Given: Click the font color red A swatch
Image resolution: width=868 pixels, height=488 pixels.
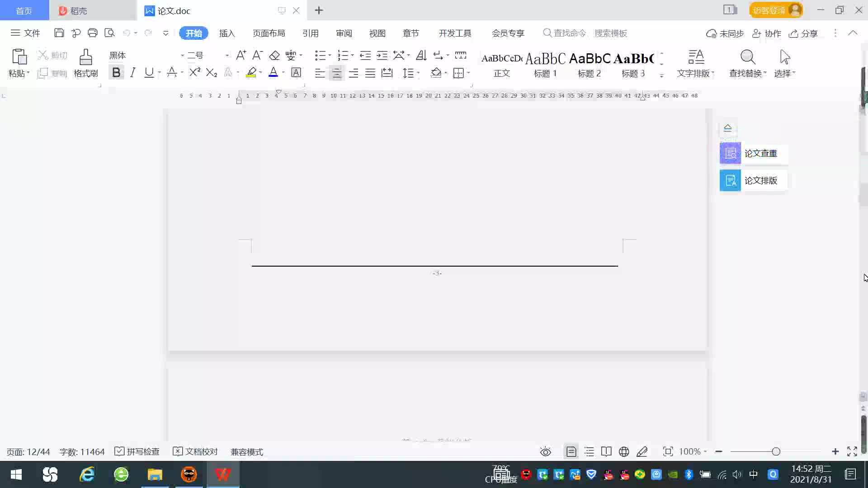Looking at the screenshot, I should pos(273,72).
